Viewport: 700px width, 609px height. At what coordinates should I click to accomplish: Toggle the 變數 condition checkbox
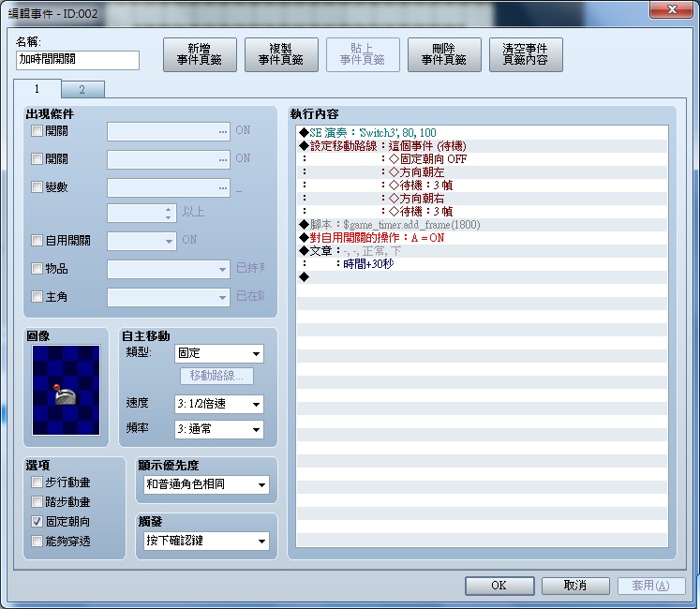37,186
